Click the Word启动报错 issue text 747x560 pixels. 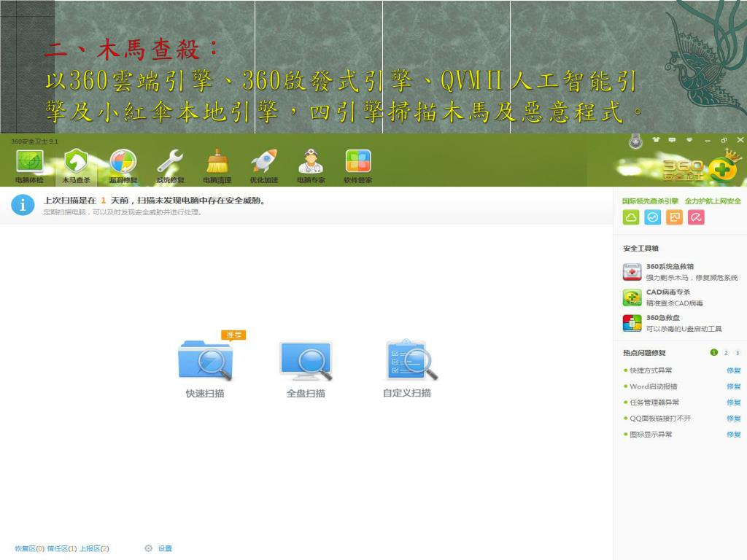[653, 386]
